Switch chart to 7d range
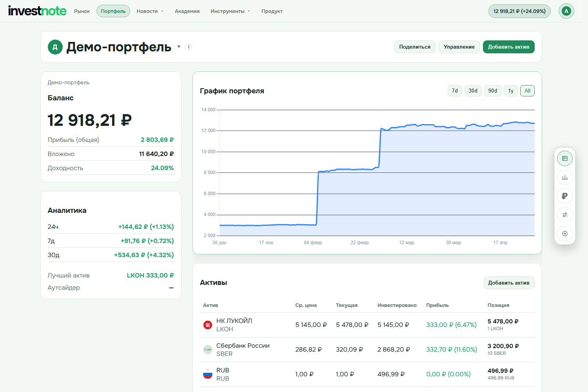 [455, 91]
